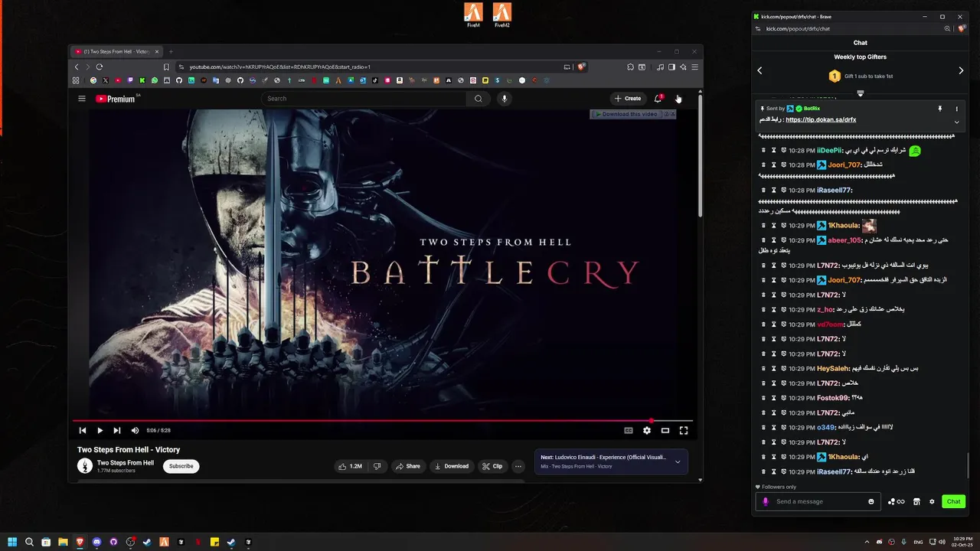Open the X bookmark in bookmarks bar
This screenshot has width=980, height=551.
click(106, 80)
